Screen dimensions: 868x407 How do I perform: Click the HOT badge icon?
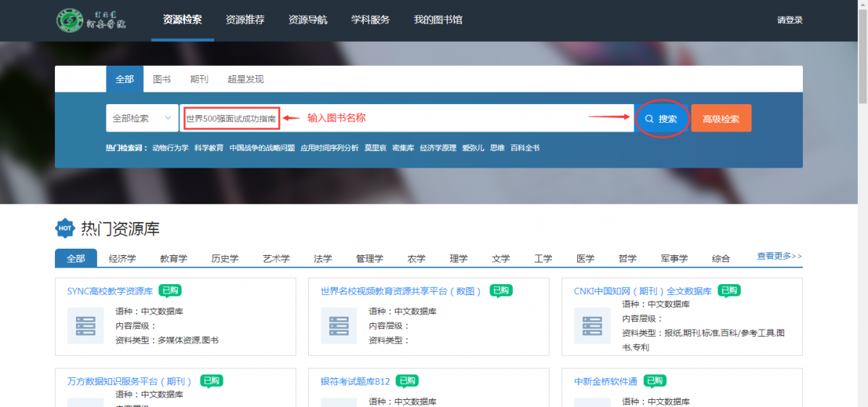click(65, 228)
